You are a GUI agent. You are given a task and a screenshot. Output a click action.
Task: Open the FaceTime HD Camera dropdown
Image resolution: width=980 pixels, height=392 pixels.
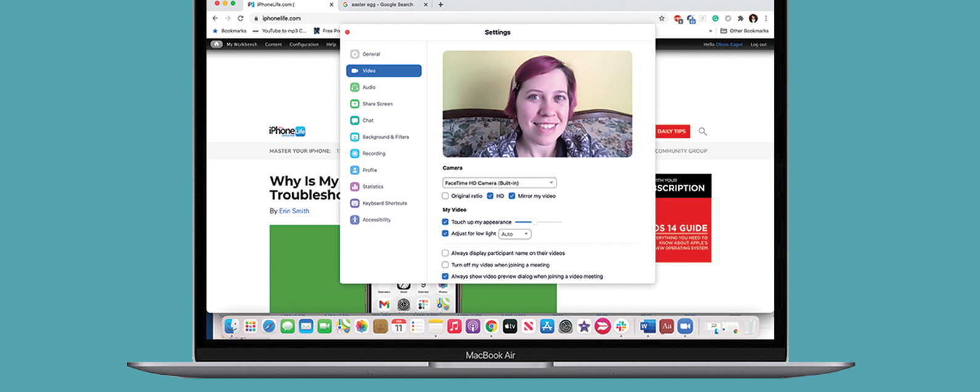(x=499, y=183)
